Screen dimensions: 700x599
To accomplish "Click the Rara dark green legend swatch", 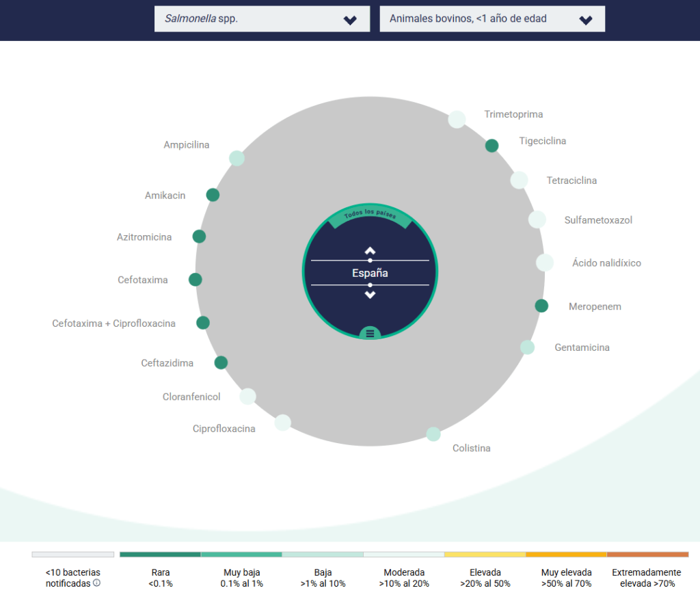I will (160, 555).
